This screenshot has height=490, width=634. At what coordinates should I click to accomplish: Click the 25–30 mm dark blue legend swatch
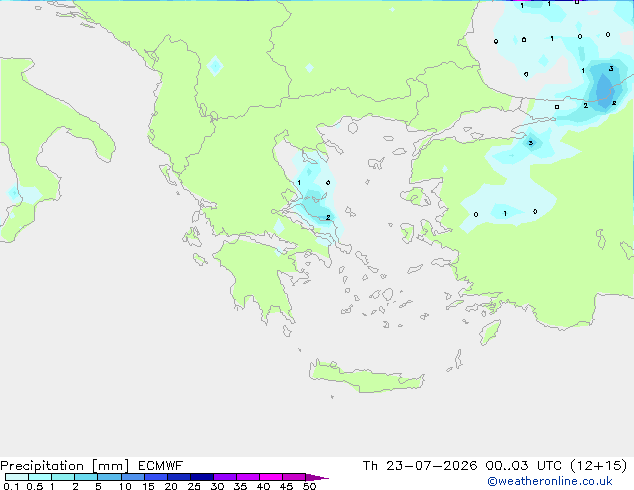(202, 477)
